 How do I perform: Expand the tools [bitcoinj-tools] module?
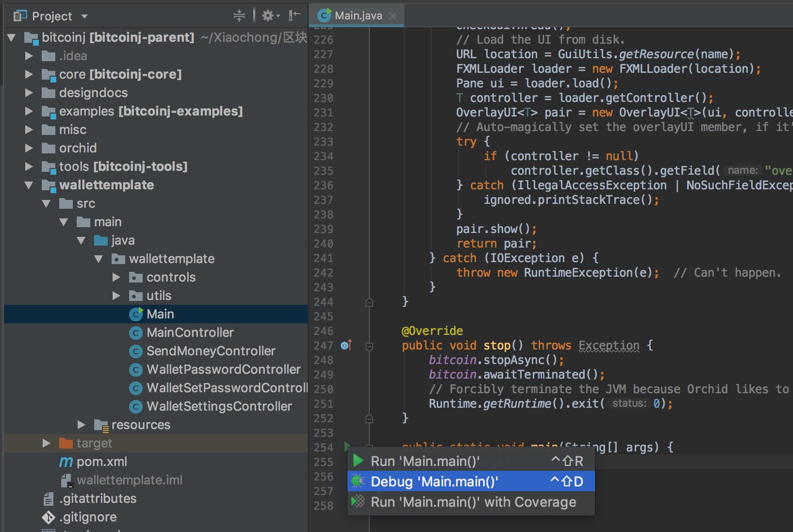tap(29, 166)
